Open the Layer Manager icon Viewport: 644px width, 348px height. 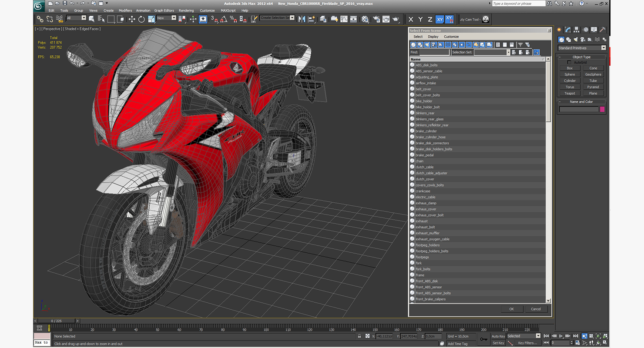click(323, 19)
